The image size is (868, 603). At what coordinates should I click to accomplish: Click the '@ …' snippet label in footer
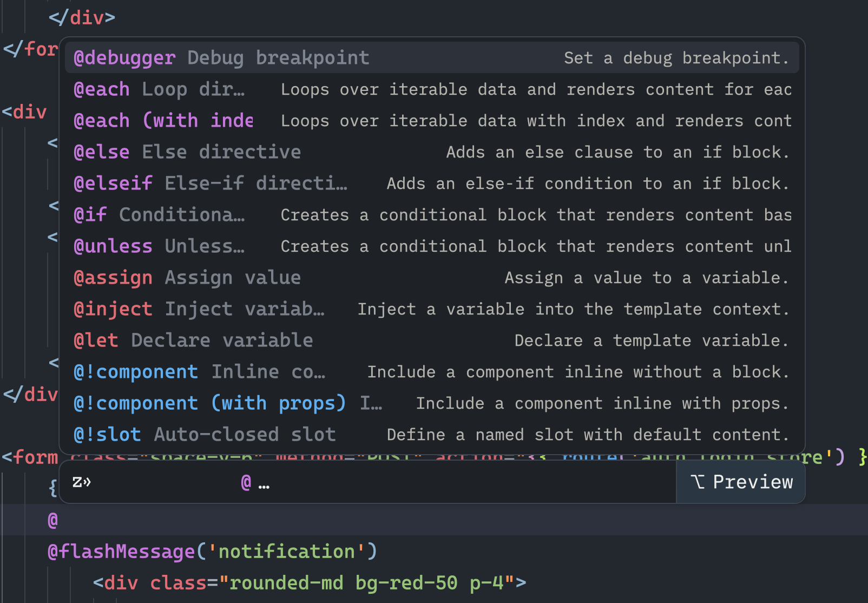point(255,482)
